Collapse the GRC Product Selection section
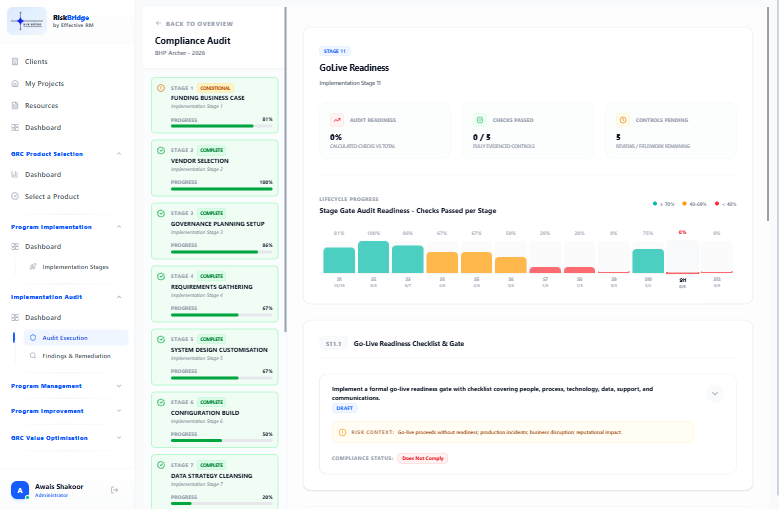Screen dimensions: 779x509 pyautogui.click(x=119, y=154)
